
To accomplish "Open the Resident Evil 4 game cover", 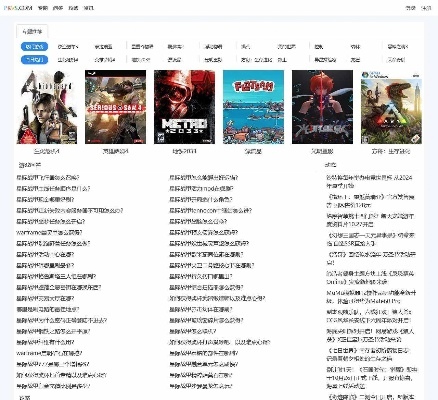I will pos(47,107).
